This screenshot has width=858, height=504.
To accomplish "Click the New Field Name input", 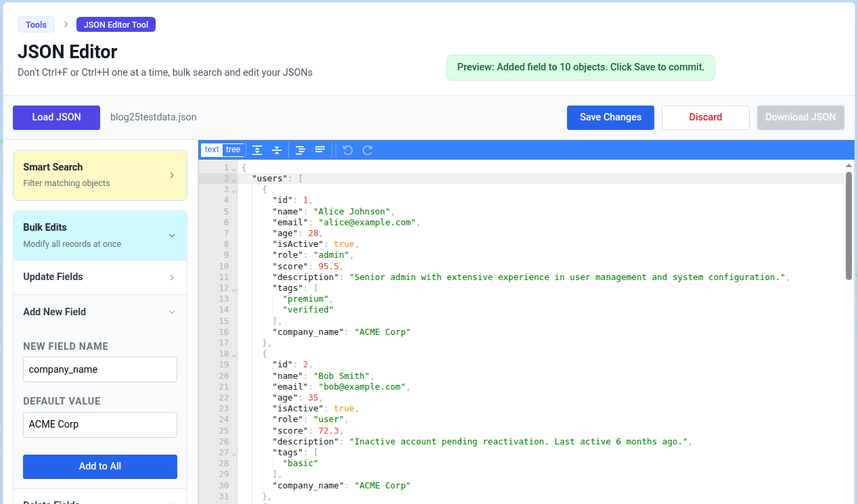I will [x=100, y=370].
